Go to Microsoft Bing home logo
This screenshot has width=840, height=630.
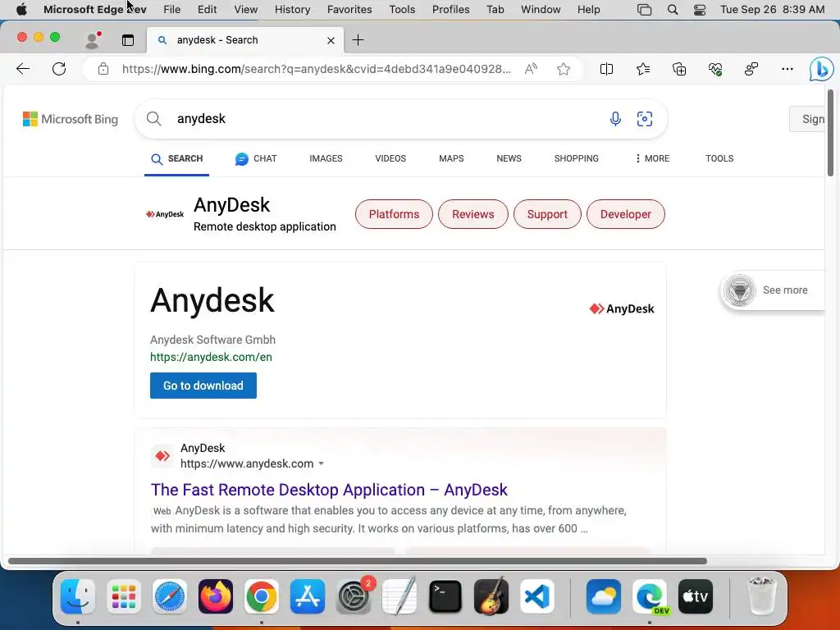coord(71,119)
